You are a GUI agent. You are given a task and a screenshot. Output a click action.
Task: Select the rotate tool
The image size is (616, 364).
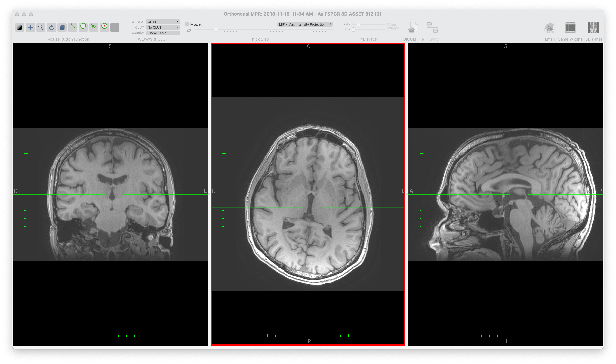[51, 27]
